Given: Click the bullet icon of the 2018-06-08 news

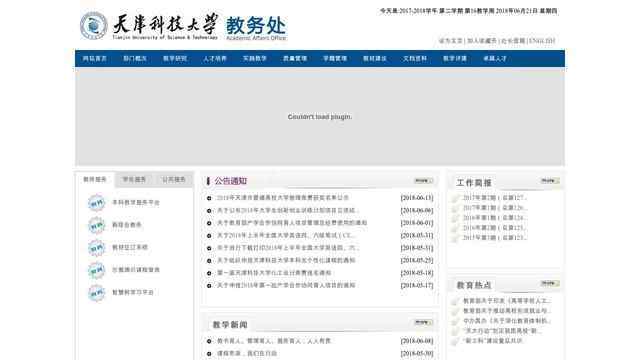Looking at the screenshot, I should (209, 341).
